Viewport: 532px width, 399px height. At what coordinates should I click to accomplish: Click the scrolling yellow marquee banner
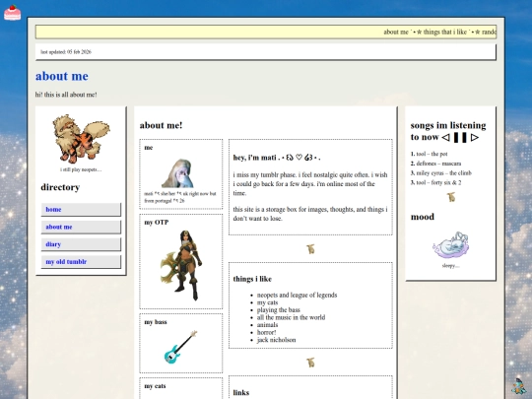(x=266, y=32)
